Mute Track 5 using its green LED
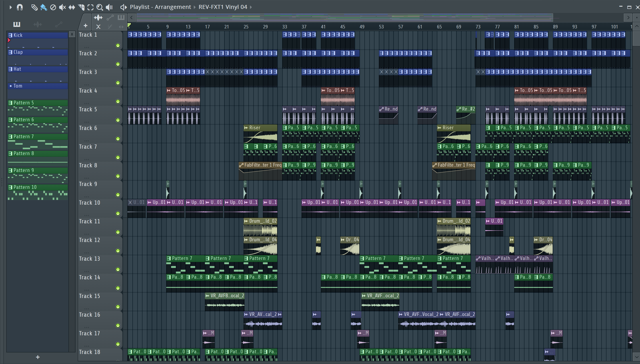The image size is (640, 364). tap(118, 120)
